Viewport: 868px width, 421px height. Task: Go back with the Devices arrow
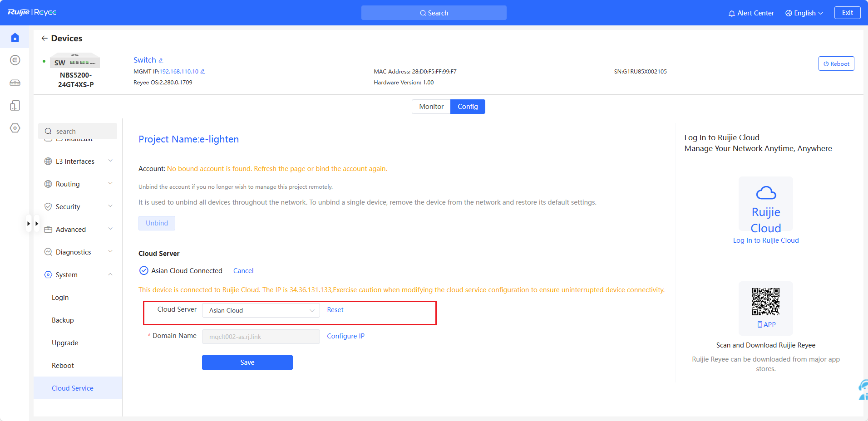point(44,38)
